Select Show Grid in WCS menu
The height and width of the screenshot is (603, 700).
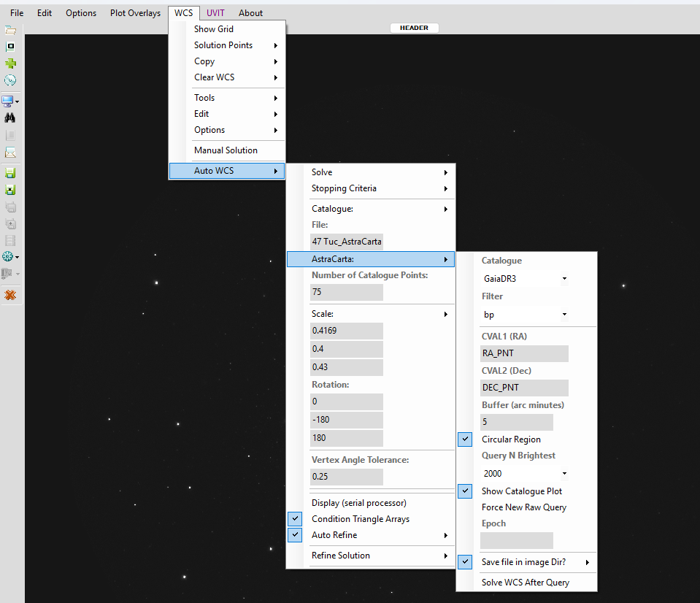point(214,29)
